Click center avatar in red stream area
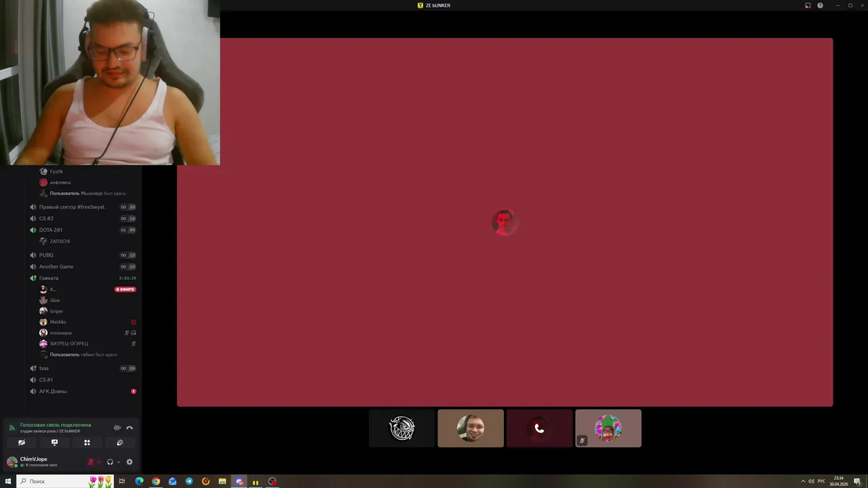This screenshot has width=868, height=488. [504, 222]
